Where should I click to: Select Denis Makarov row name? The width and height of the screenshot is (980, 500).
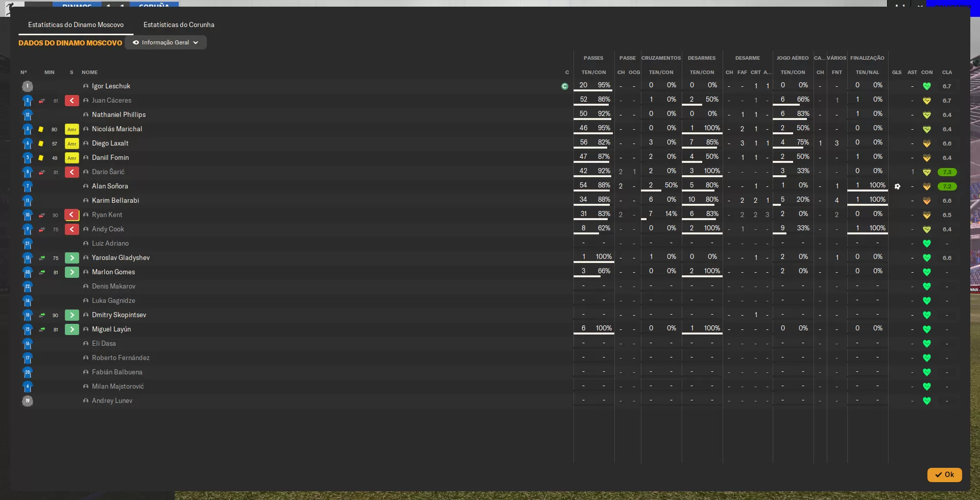(x=113, y=287)
